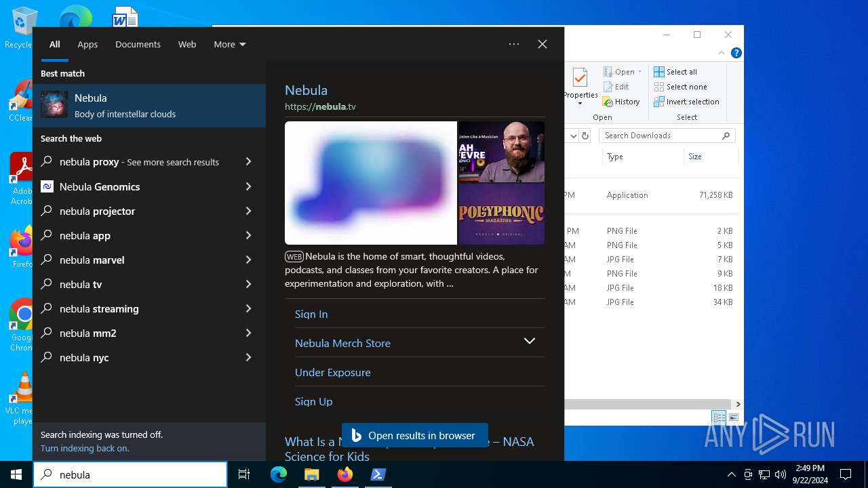Screen dimensions: 868x488
Task: Expand the nebula proxy suggestion arrow
Action: point(248,162)
